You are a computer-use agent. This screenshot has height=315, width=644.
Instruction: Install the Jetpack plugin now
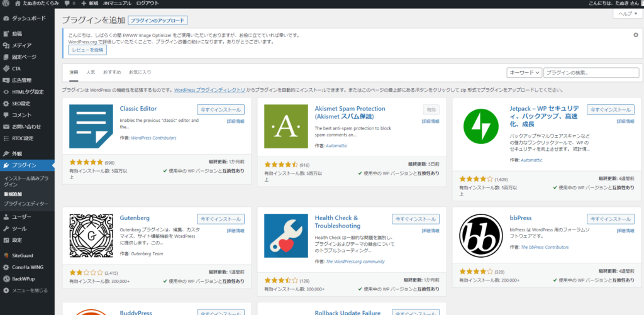coord(610,109)
